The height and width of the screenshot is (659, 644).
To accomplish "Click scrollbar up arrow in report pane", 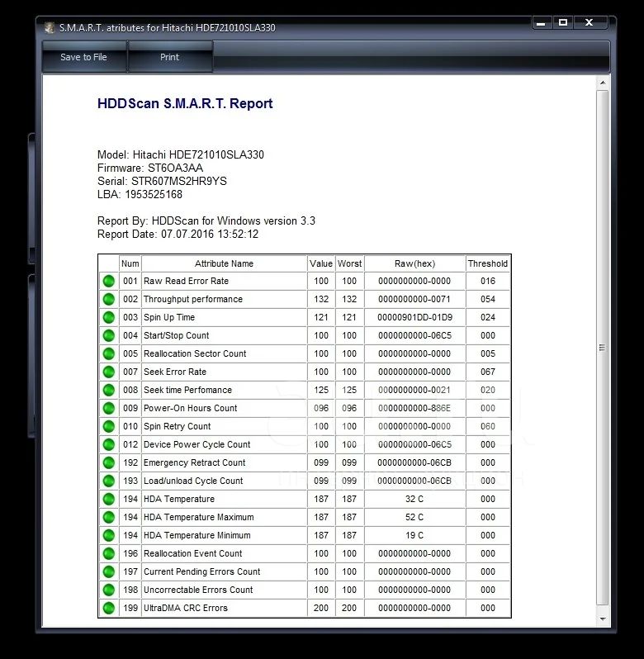I will 603,83.
